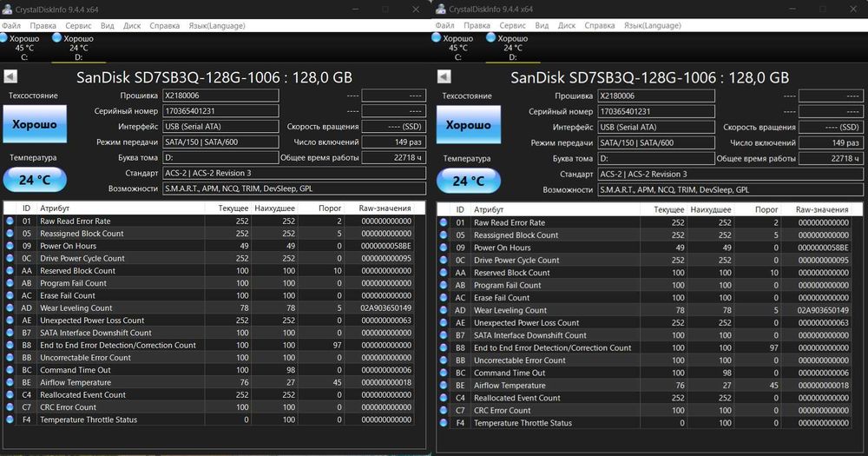Select disk C: 45 °C in left window

tap(23, 48)
